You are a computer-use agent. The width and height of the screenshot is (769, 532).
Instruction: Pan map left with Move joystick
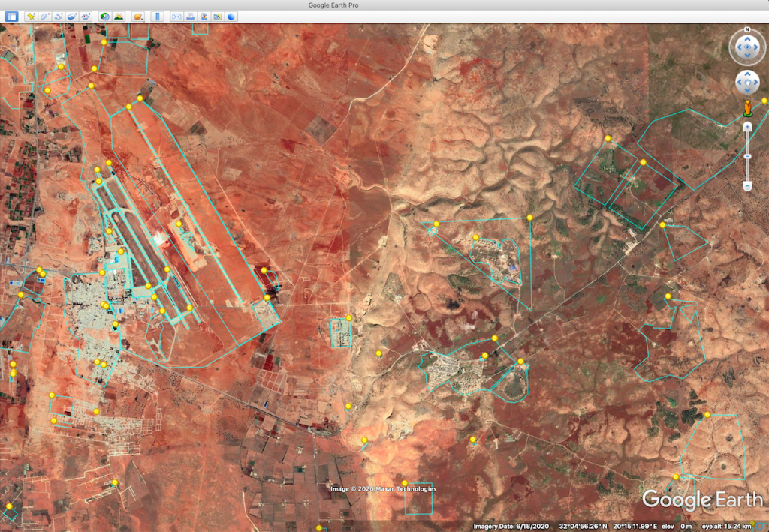(x=740, y=83)
